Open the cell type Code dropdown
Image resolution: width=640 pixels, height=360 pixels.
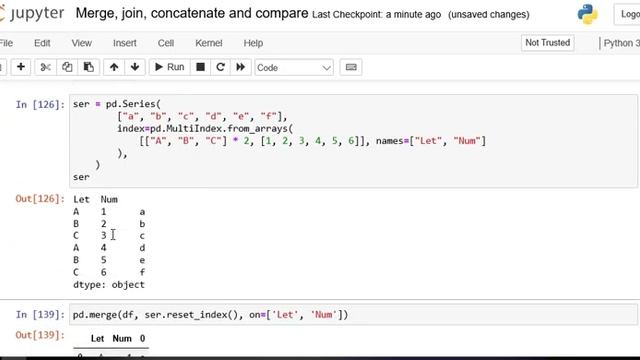(294, 67)
